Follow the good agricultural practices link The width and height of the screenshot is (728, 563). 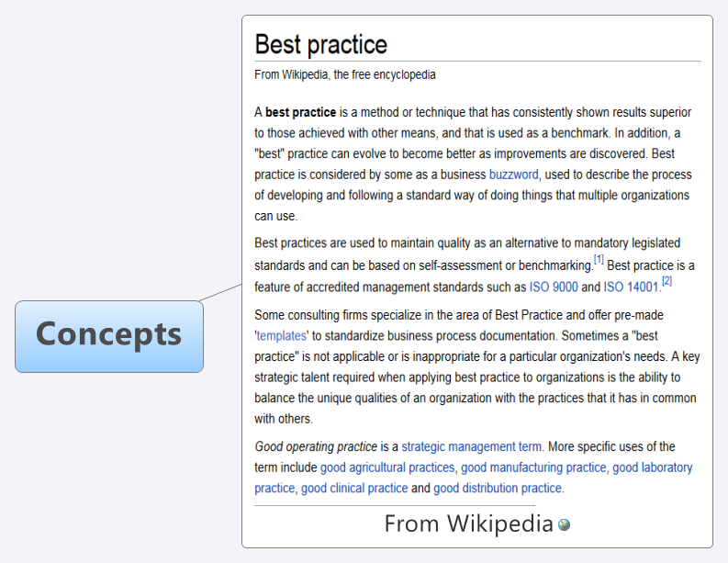pyautogui.click(x=387, y=467)
